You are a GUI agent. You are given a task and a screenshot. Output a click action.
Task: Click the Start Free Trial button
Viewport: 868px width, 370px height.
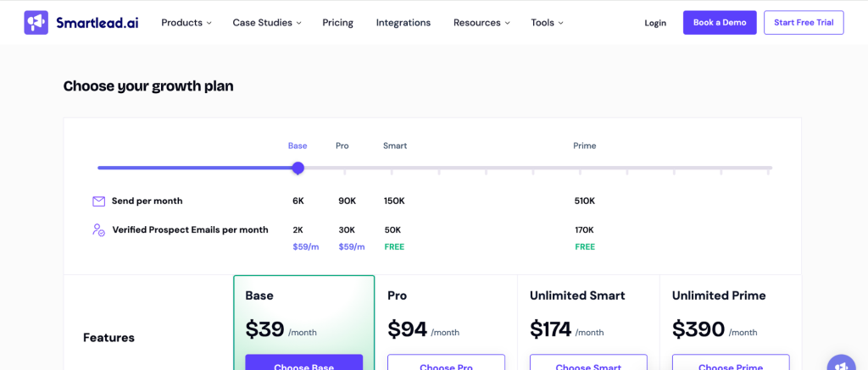tap(804, 23)
